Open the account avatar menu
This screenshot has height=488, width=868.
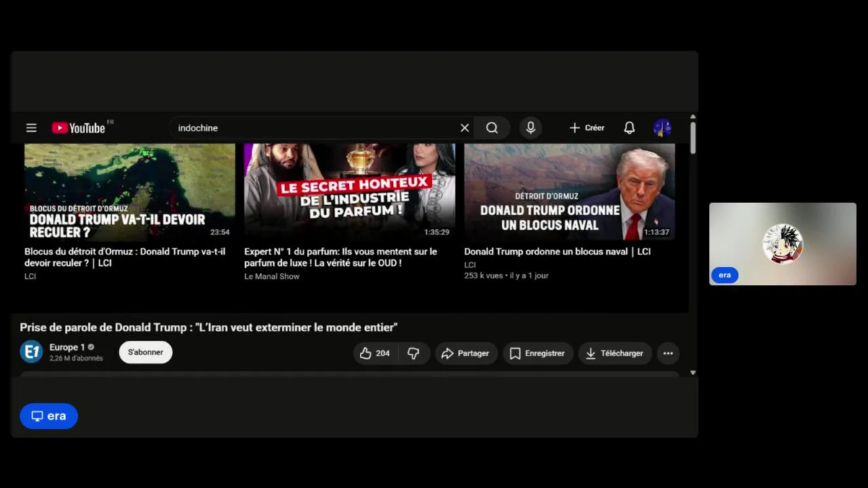coord(663,128)
